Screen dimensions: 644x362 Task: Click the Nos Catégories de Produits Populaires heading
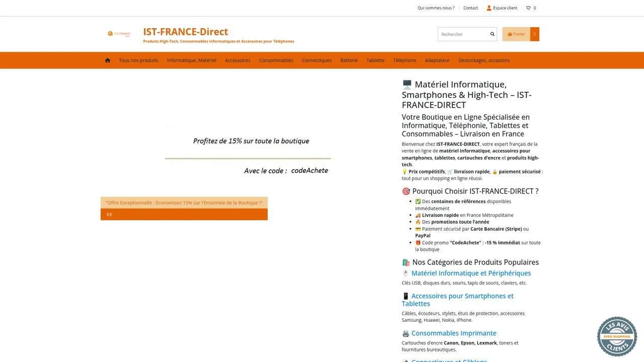(470, 262)
